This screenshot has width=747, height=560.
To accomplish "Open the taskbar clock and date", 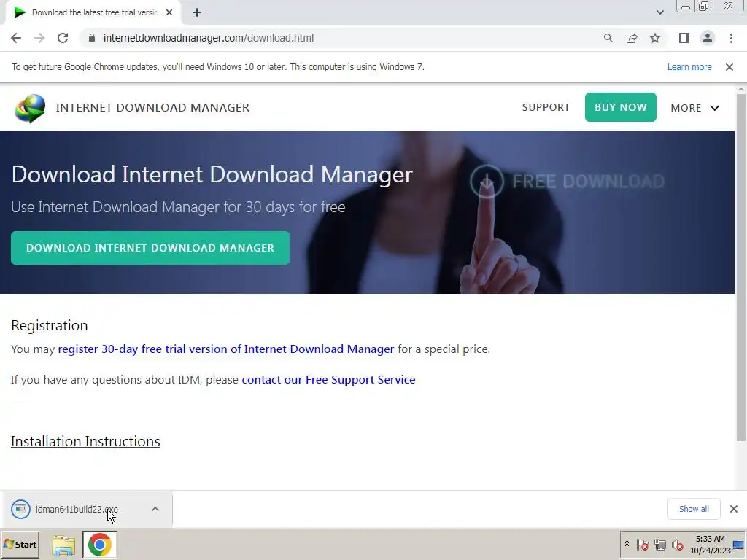I will pos(710,545).
